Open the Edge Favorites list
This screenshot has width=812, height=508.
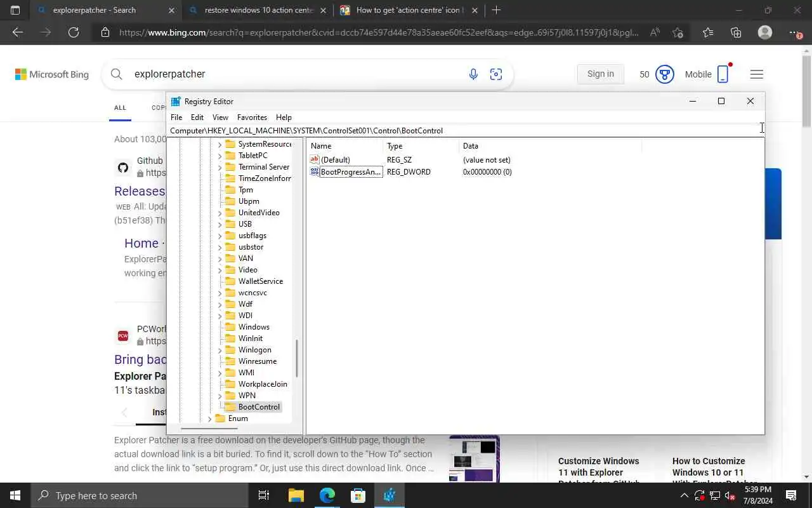(x=708, y=32)
